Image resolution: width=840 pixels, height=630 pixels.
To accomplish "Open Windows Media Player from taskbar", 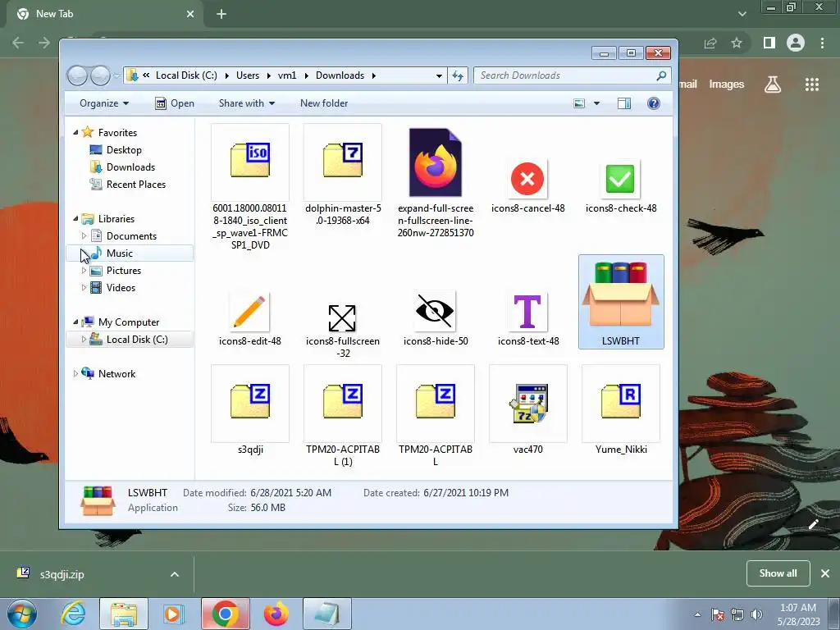I will (174, 614).
